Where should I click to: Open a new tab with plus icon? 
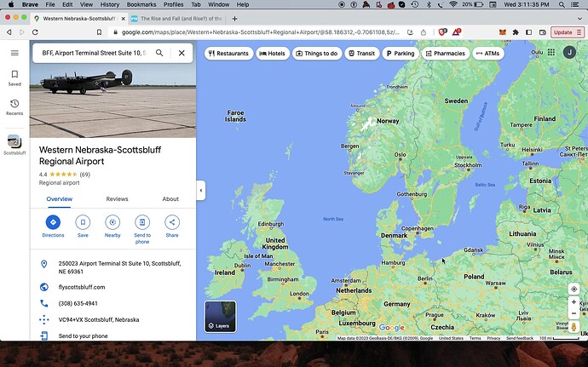[234, 19]
